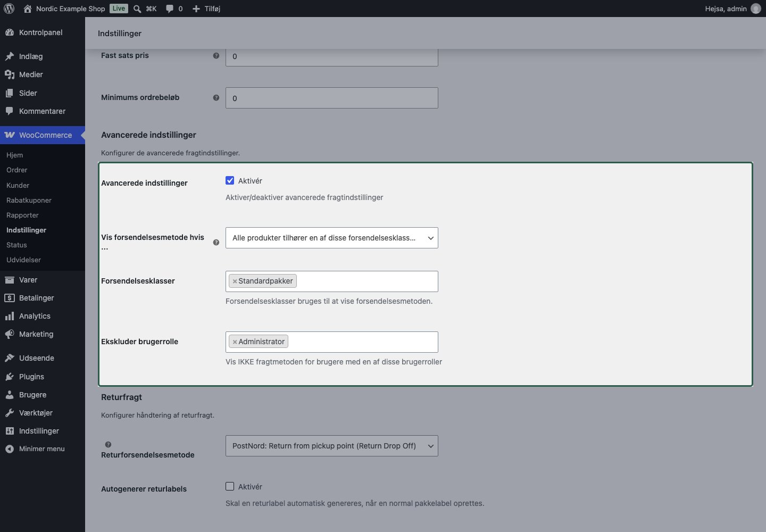This screenshot has width=766, height=532.
Task: Open the Betalinger menu
Action: coord(43,298)
